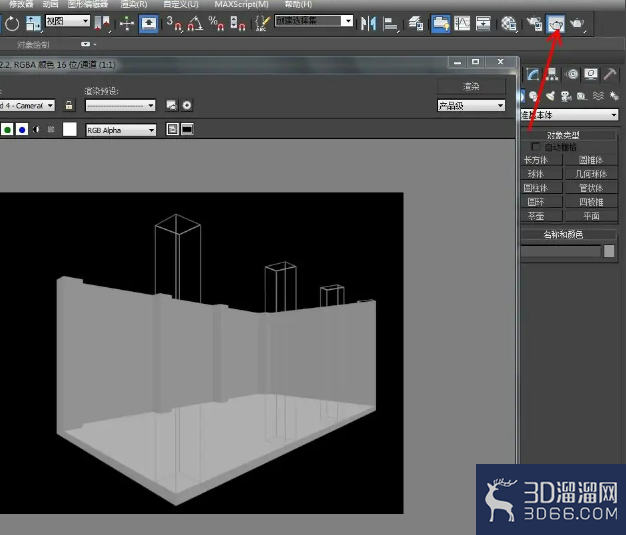Viewport: 626px width, 535px height.
Task: Toggle the Spinner Snap icon
Action: 238,24
